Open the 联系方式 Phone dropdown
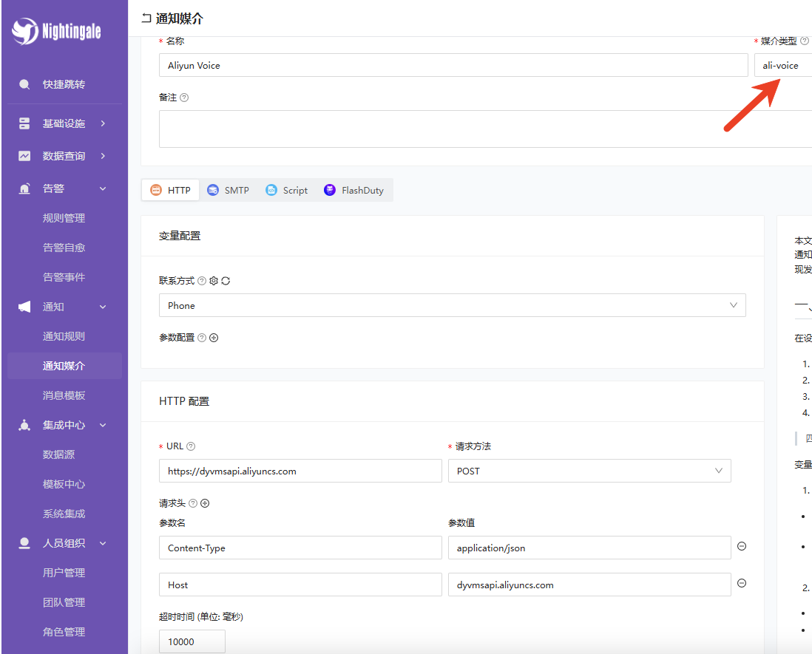The image size is (812, 654). (x=452, y=305)
